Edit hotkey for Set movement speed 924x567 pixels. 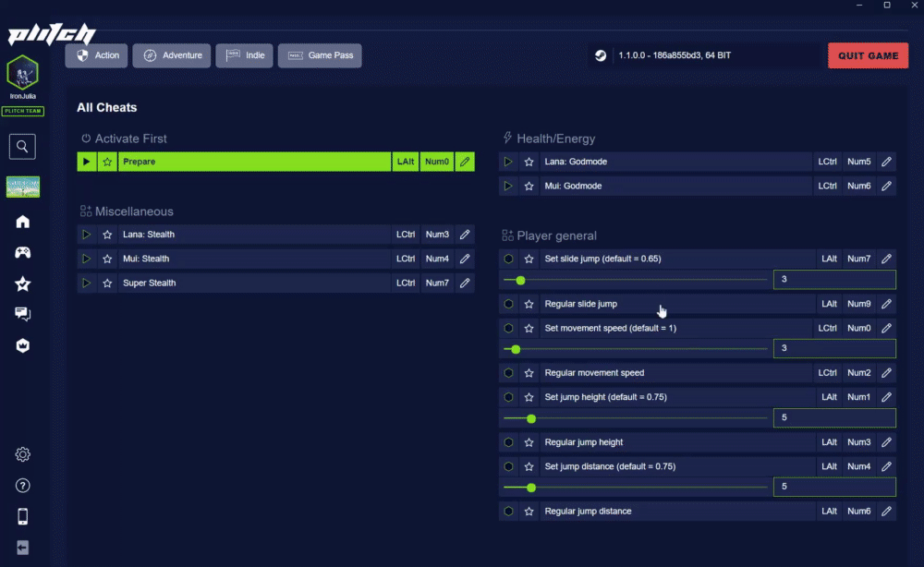coord(886,328)
